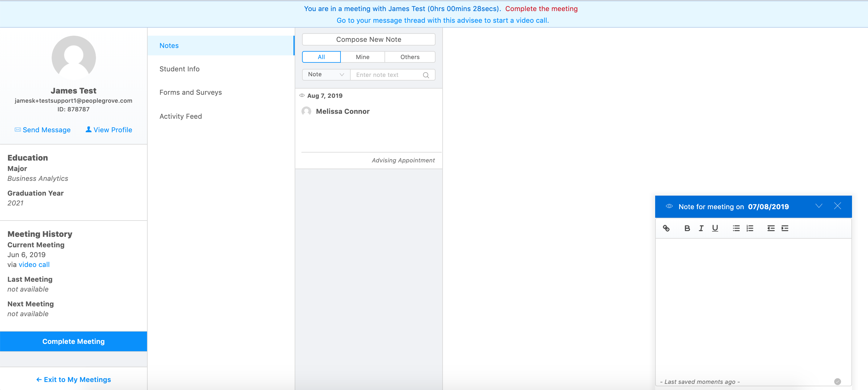Viewport: 868px width, 390px height.
Task: Click Melissa Connor's avatar icon
Action: coord(306,111)
